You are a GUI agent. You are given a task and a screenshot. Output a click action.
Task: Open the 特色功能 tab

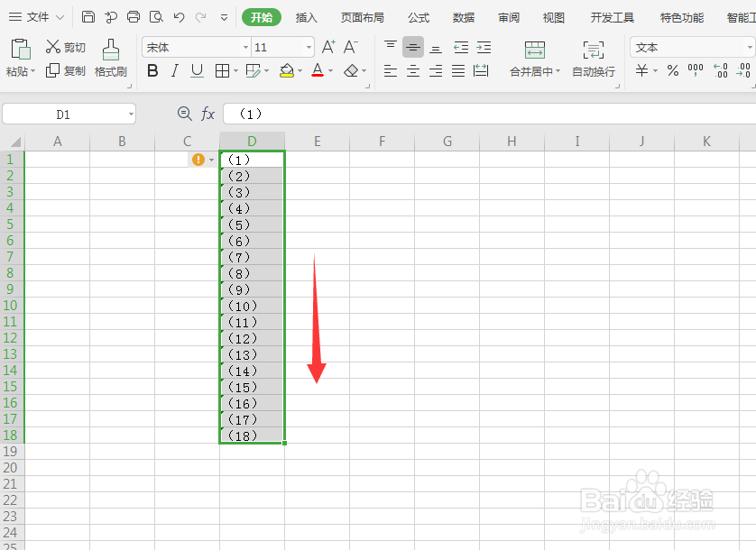coord(682,18)
